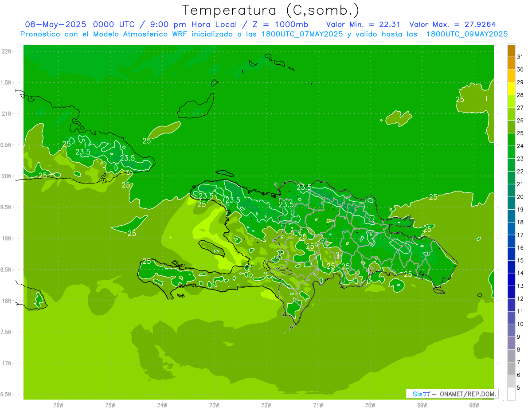Select the grey swatch between 6 and 7
532x411 pixels.
(511, 368)
